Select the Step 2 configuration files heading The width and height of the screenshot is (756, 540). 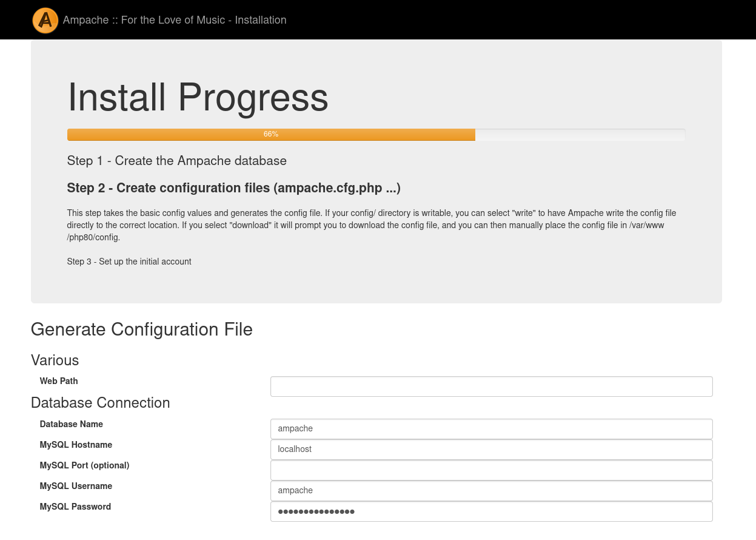click(233, 188)
